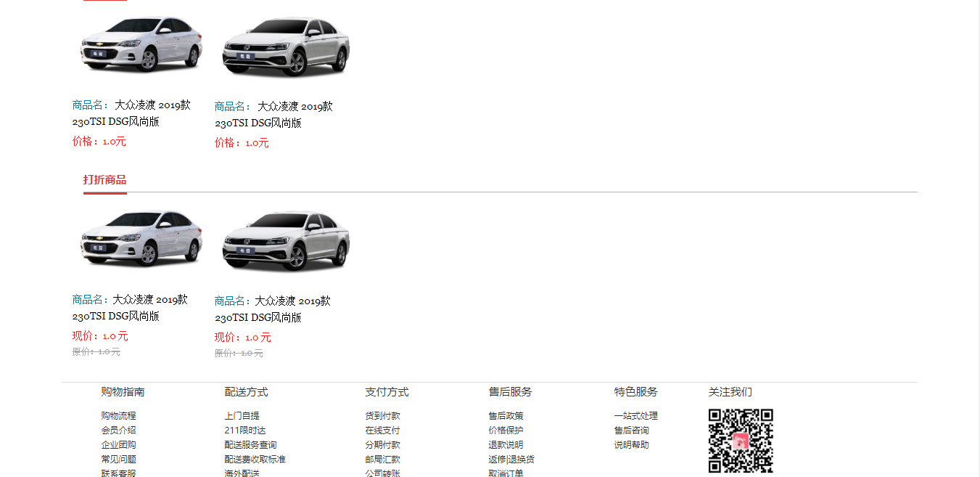The height and width of the screenshot is (477, 980).
Task: Open the 企业团购 footer link
Action: pos(118,445)
